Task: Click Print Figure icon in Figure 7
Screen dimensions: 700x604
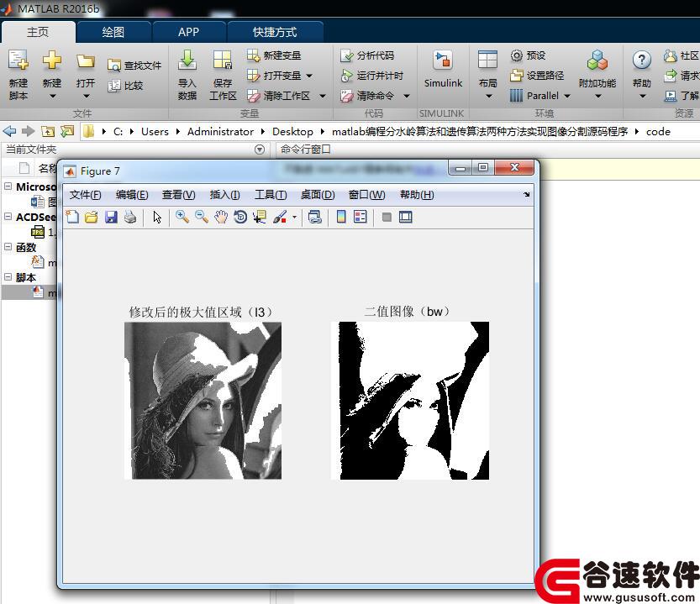Action: (130, 218)
